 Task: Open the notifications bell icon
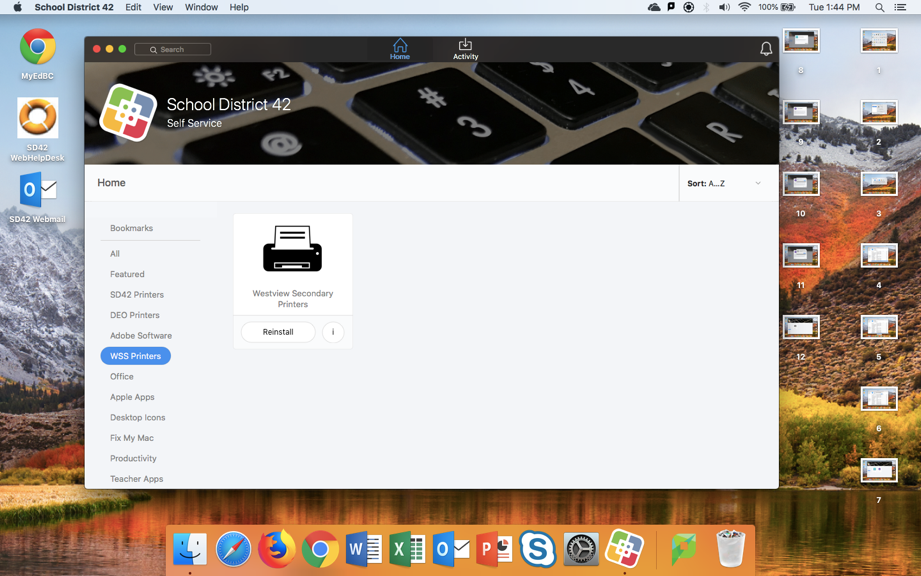[x=765, y=49]
